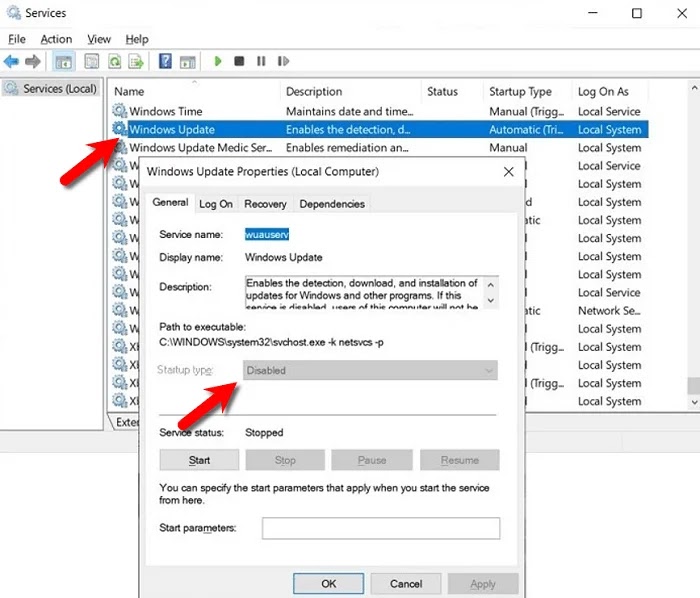Switch to the Dependencies tab

coord(332,204)
